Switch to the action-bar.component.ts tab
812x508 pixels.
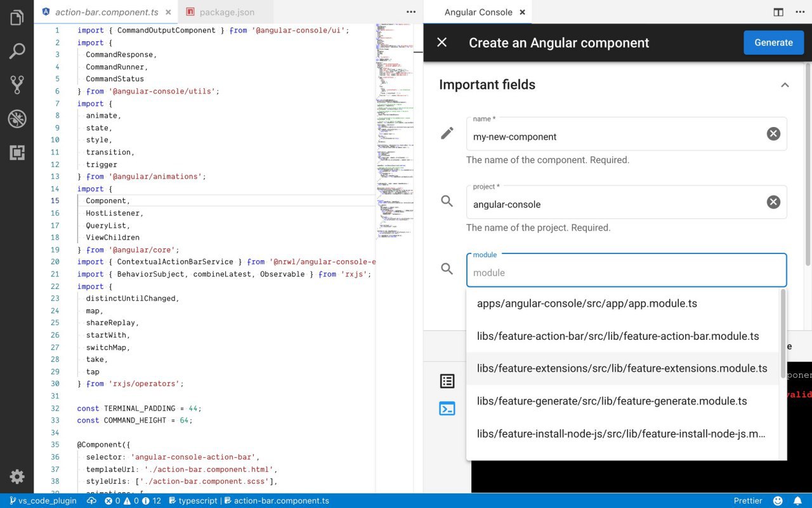[x=107, y=12]
